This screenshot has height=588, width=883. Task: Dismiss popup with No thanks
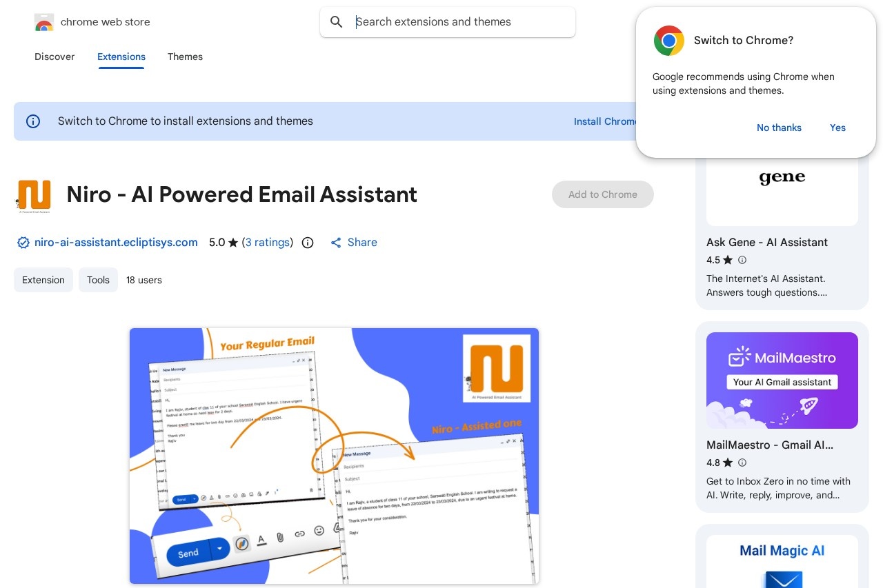[x=779, y=128]
